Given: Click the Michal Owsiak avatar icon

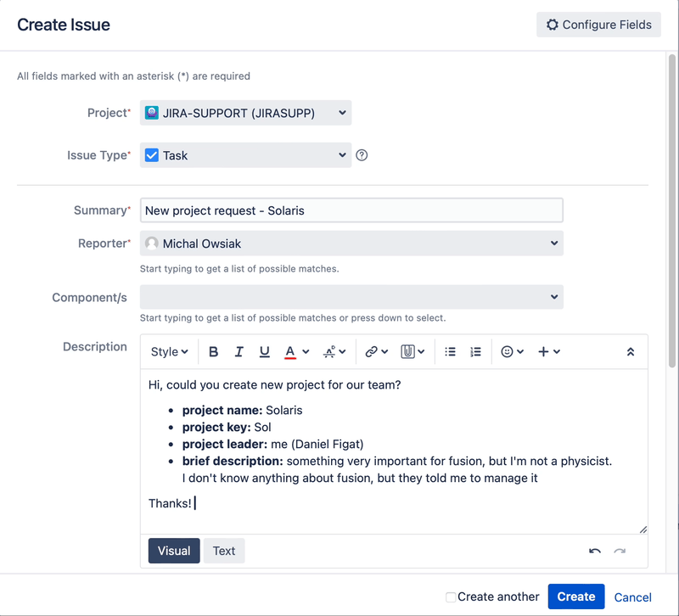Looking at the screenshot, I should 152,244.
